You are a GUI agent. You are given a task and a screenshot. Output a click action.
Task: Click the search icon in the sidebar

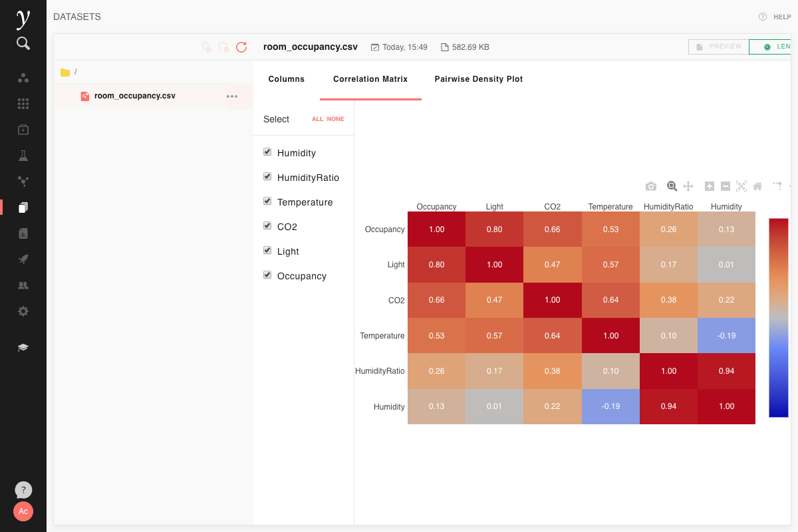pos(23,44)
